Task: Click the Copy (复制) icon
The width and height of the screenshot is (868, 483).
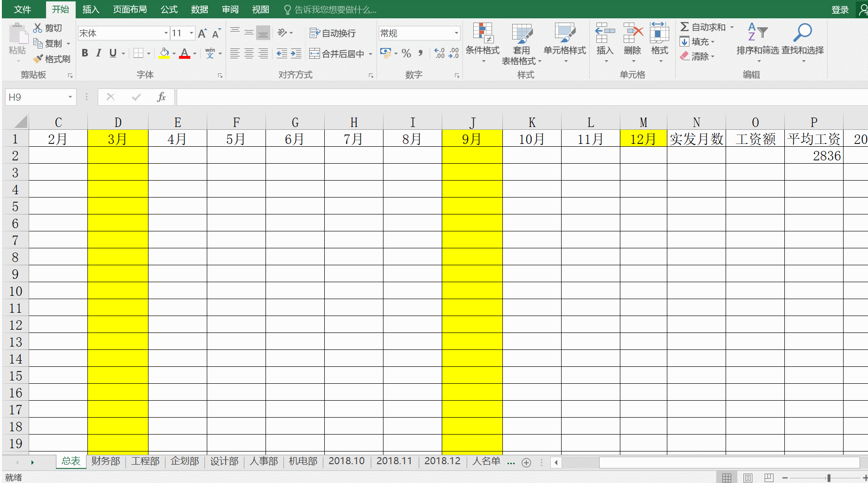Action: 38,43
